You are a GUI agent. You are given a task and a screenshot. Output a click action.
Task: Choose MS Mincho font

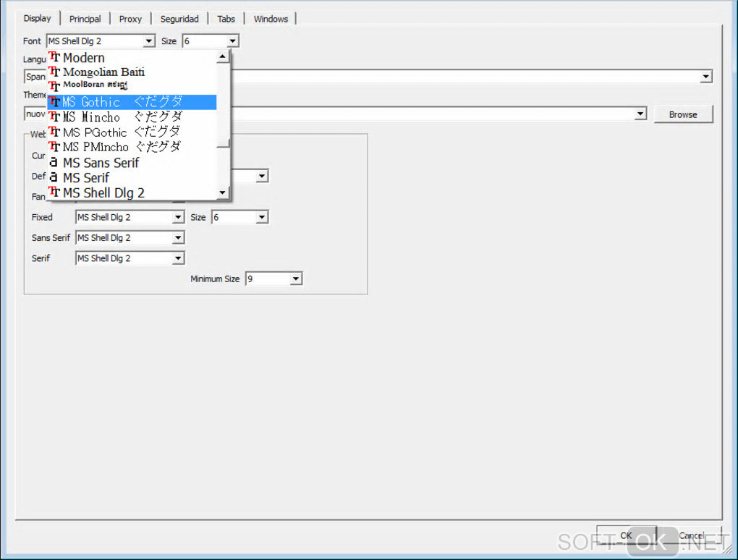coord(132,116)
